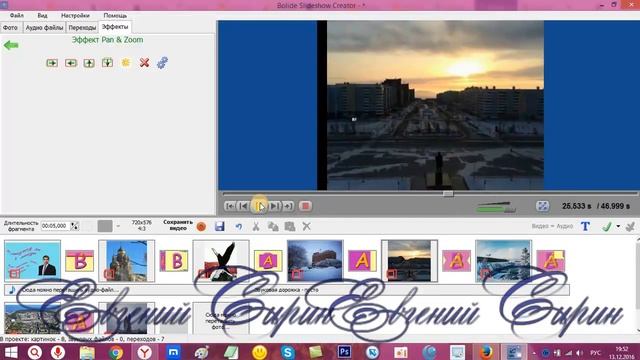
Task: Click the preview seek bar handle
Action: coord(448,194)
